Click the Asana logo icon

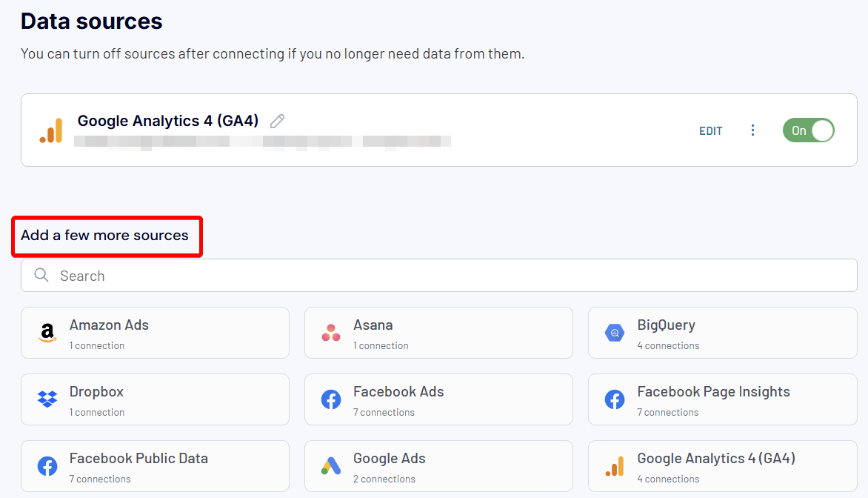click(x=331, y=333)
